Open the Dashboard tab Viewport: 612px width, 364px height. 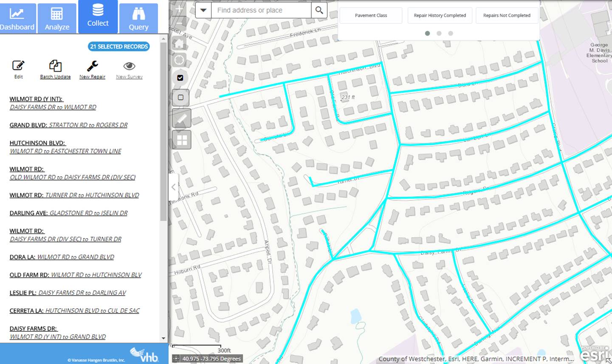pos(17,19)
